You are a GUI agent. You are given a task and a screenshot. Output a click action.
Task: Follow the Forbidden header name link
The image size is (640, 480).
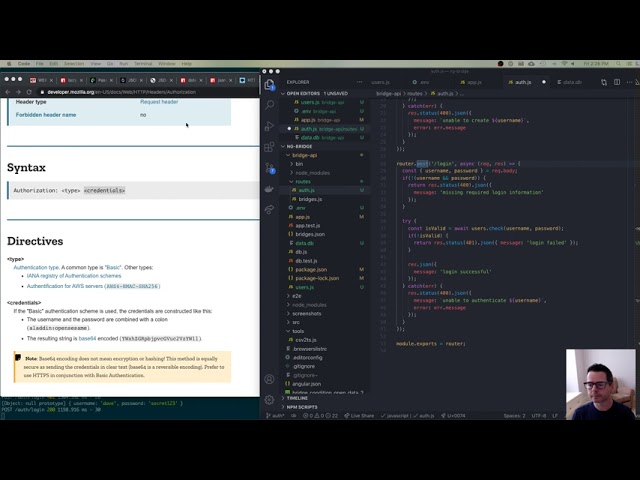46,115
